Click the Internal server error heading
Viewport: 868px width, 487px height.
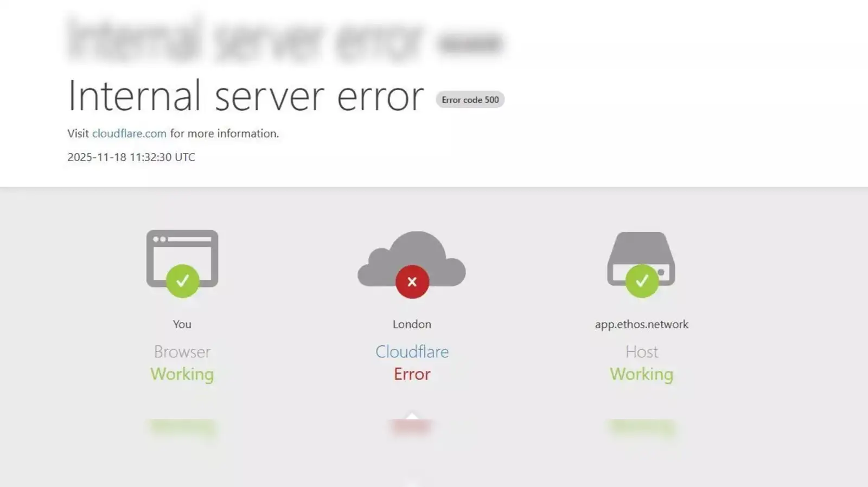click(x=245, y=96)
